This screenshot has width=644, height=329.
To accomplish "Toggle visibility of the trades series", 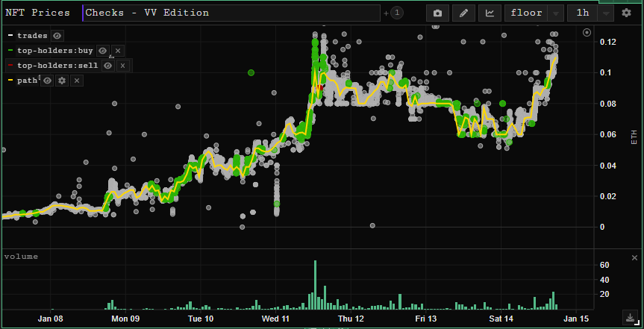I will click(57, 36).
